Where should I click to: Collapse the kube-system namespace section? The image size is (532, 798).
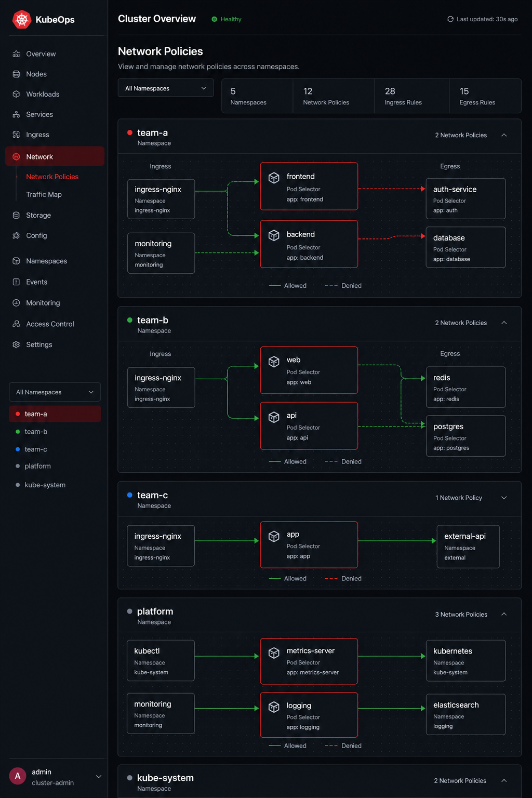point(504,780)
